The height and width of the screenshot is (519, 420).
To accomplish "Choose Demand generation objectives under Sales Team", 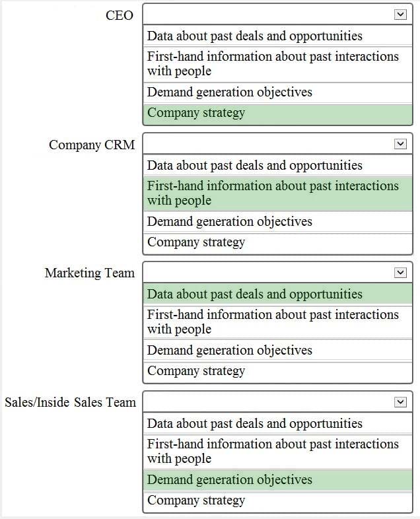I will (x=277, y=479).
